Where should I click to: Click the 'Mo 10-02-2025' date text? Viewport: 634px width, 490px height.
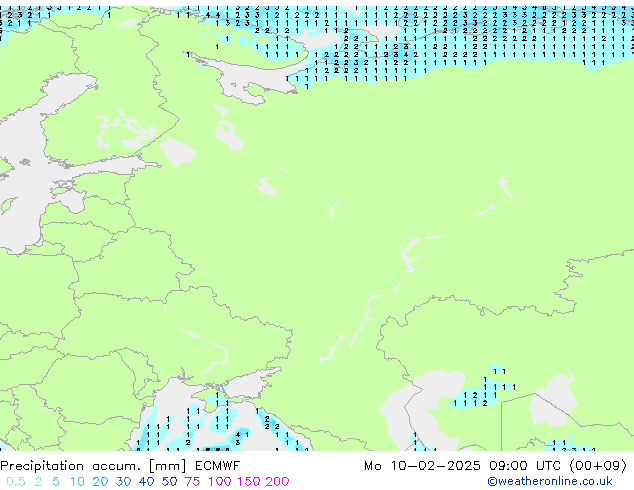coord(422,466)
